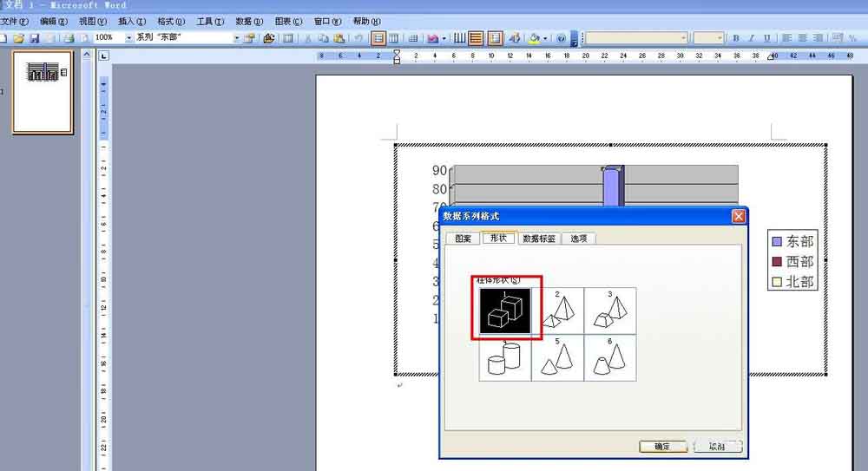Click the 东部 legend color key
Viewport: 868px width, 471px height.
click(777, 241)
